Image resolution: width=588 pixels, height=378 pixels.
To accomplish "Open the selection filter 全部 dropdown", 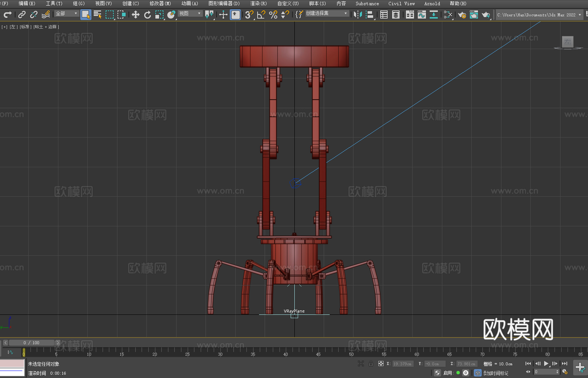I will click(67, 13).
